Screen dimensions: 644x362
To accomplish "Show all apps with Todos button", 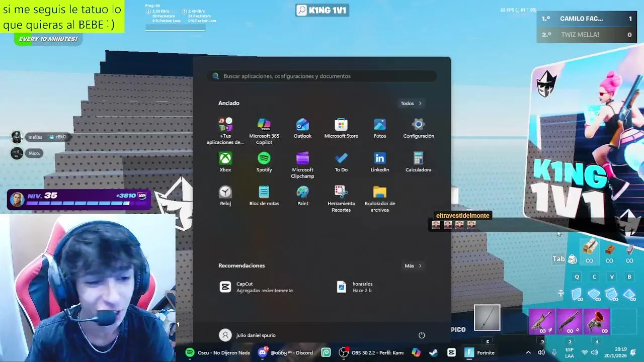I will [x=411, y=104].
